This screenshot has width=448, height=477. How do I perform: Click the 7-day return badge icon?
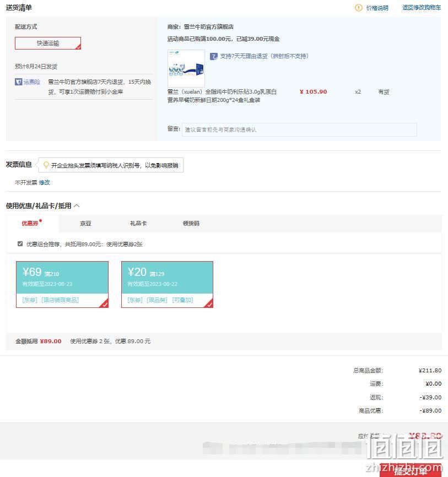pyautogui.click(x=214, y=56)
